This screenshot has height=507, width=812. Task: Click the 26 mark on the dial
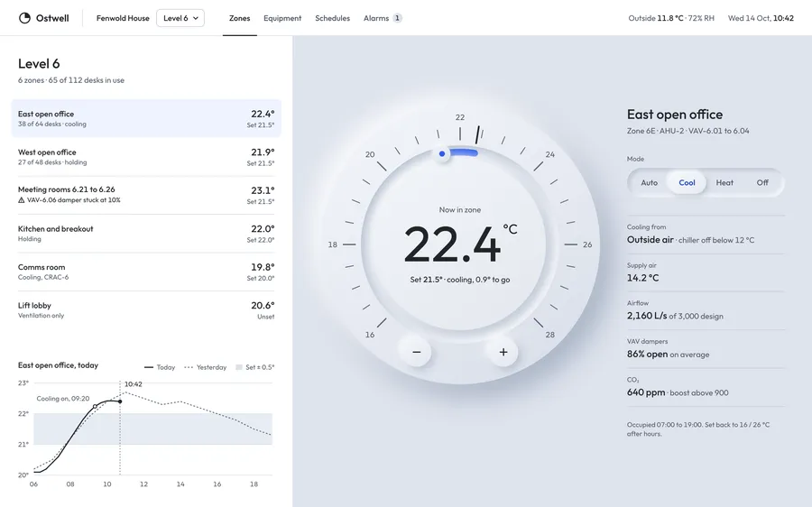[587, 244]
